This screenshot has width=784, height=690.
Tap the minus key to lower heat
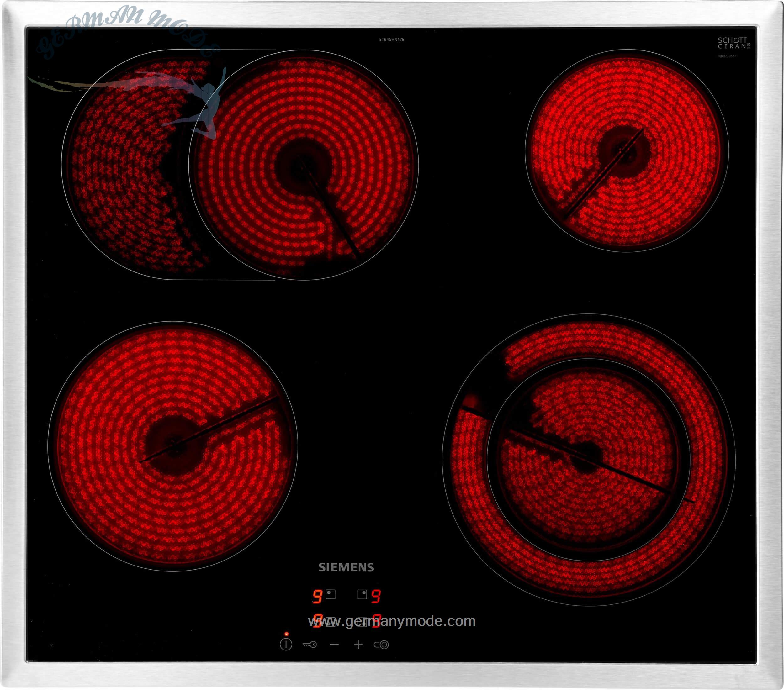pos(334,645)
